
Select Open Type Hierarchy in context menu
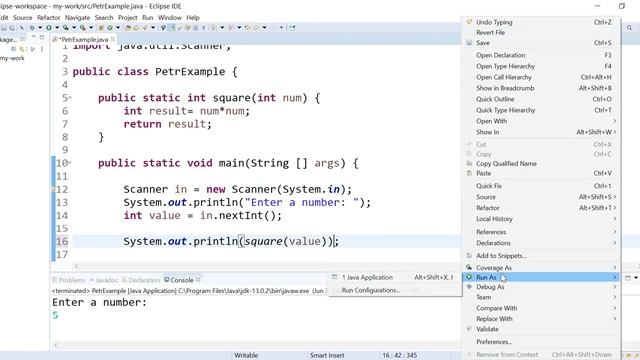(542, 66)
